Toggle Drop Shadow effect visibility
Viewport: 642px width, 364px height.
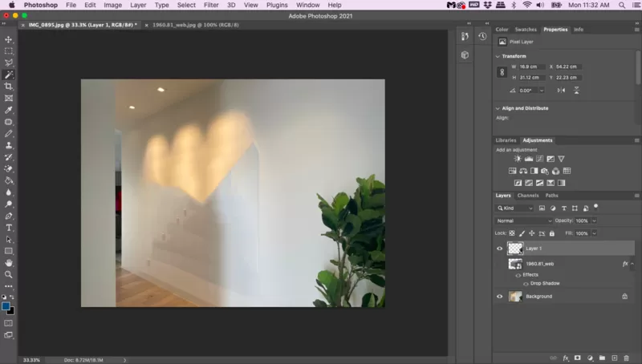(x=526, y=284)
